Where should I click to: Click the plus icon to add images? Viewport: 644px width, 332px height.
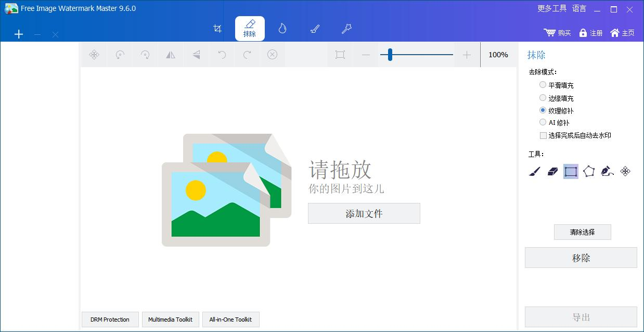coord(19,34)
